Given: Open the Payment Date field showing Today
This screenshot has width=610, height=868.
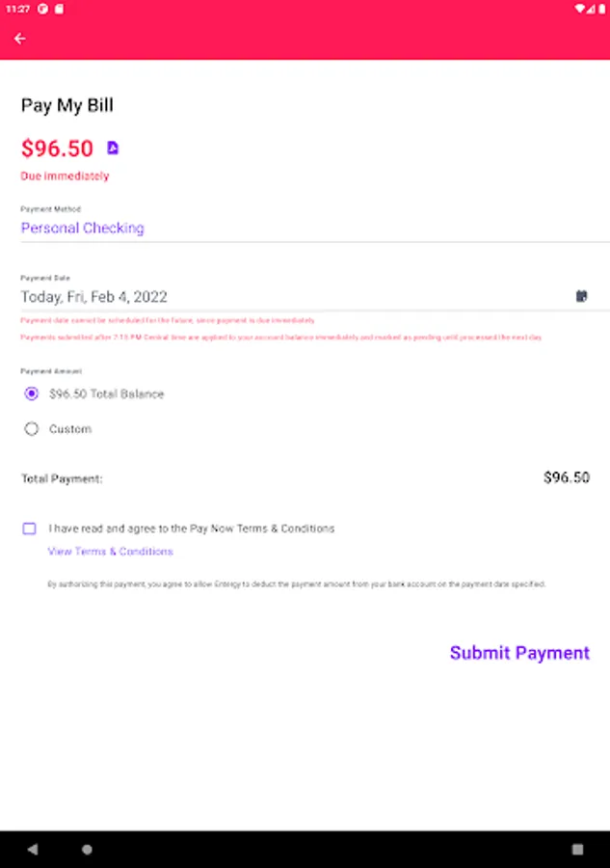Looking at the screenshot, I should point(94,297).
